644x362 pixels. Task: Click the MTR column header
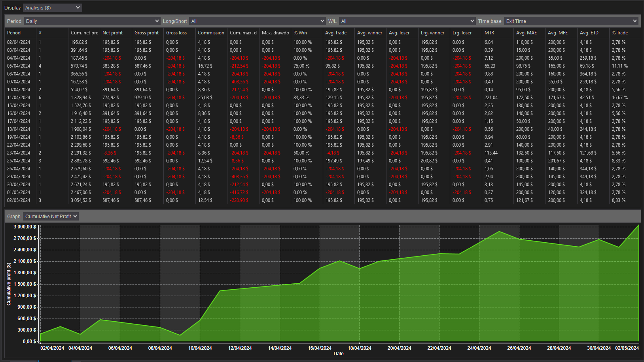click(x=489, y=32)
